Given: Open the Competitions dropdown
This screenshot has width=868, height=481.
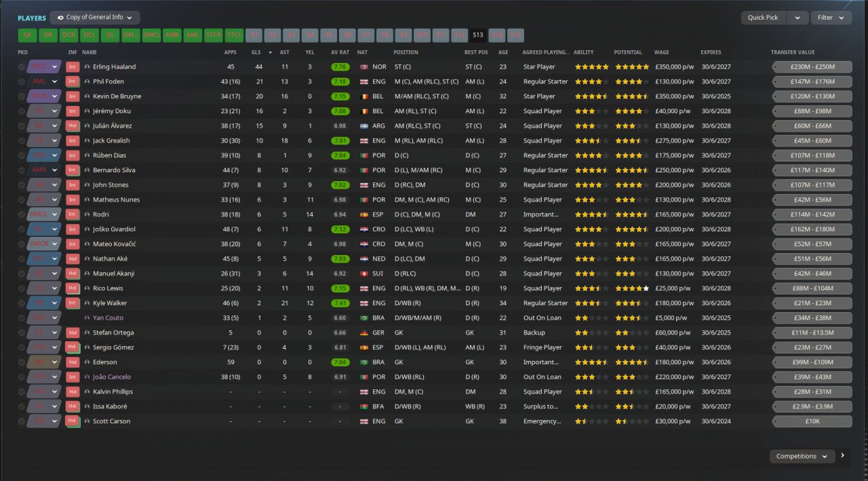Looking at the screenshot, I should pyautogui.click(x=802, y=456).
